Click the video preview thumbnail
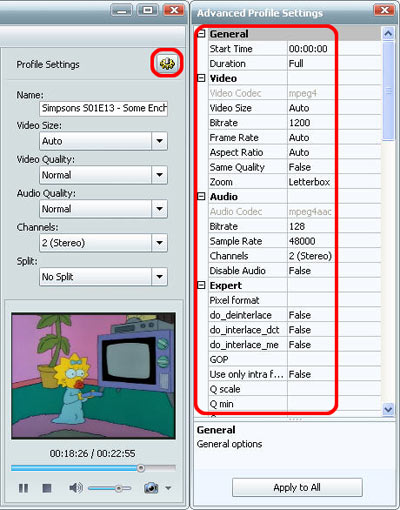This screenshot has height=510, width=400. click(x=93, y=376)
